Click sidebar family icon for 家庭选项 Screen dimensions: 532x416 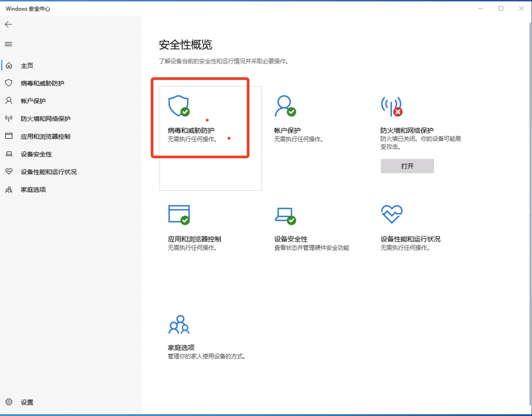9,189
